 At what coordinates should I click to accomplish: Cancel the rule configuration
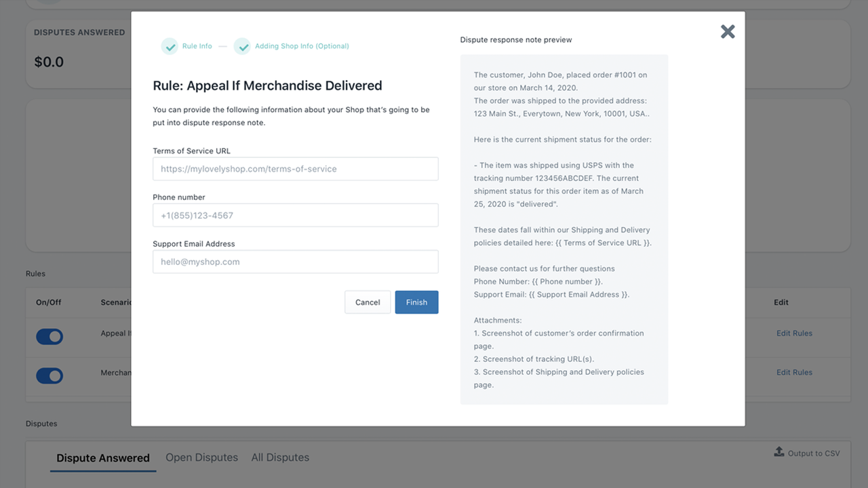368,302
